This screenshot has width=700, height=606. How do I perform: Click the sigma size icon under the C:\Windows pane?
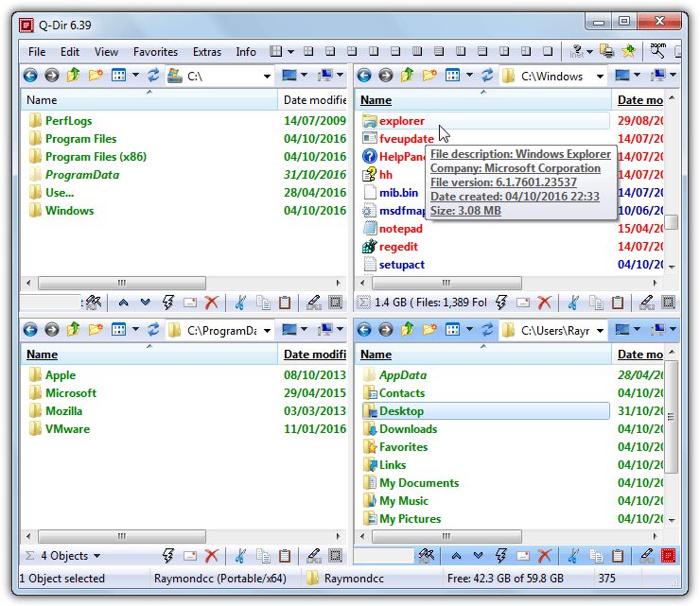click(363, 303)
